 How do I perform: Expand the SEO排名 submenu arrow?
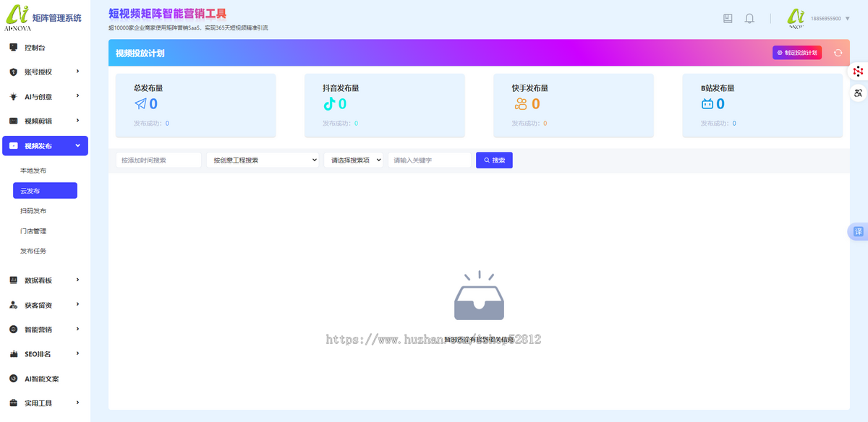point(77,353)
